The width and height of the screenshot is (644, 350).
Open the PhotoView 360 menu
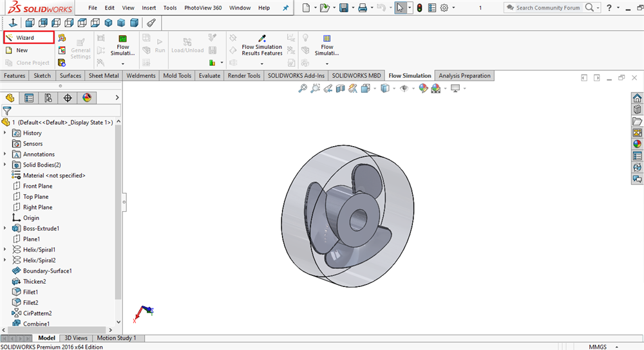point(203,8)
